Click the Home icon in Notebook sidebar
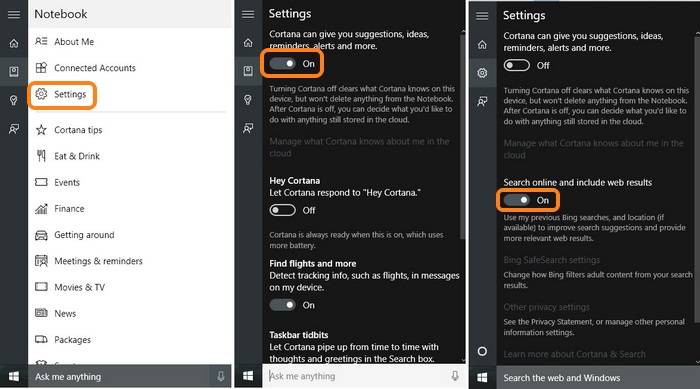This screenshot has width=700, height=389. pos(14,43)
